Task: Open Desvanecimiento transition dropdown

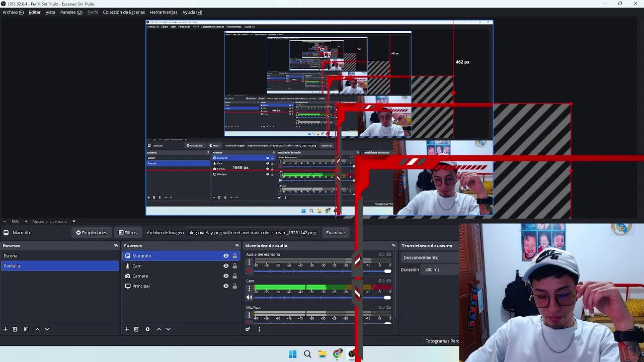Action: point(431,257)
